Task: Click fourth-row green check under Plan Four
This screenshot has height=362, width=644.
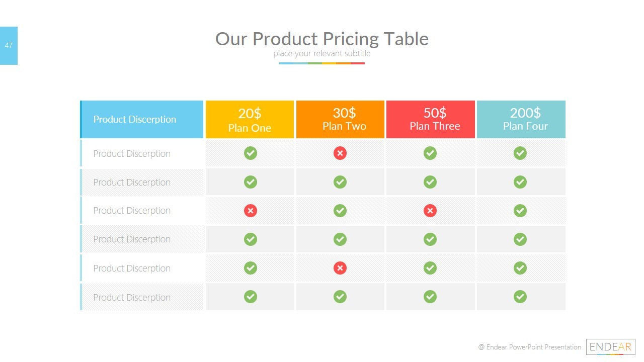Action: (520, 239)
